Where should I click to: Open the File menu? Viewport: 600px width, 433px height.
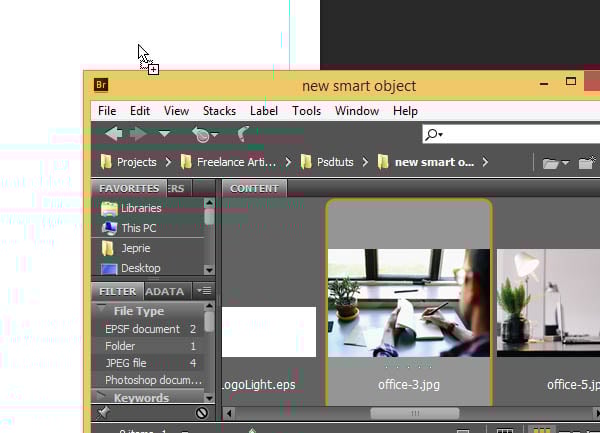107,111
